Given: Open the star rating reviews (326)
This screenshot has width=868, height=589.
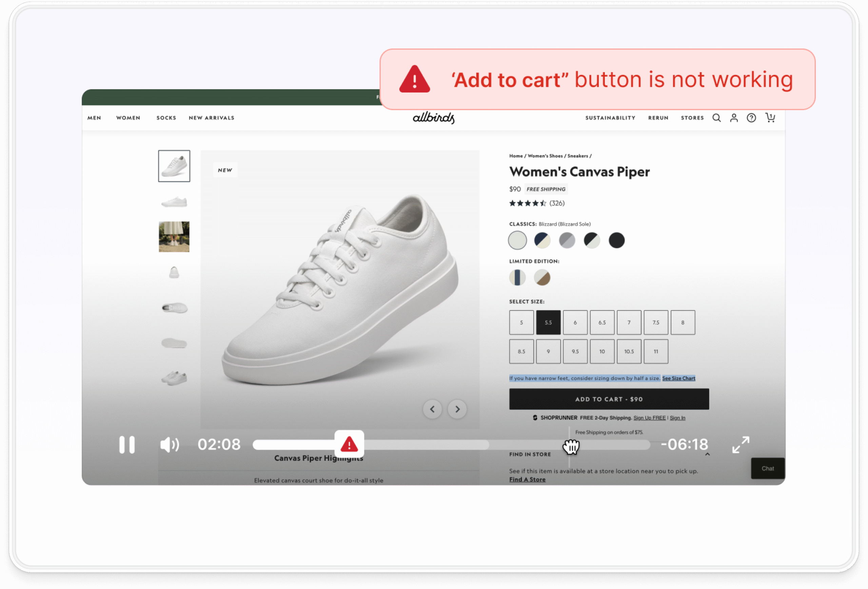Looking at the screenshot, I should click(537, 203).
